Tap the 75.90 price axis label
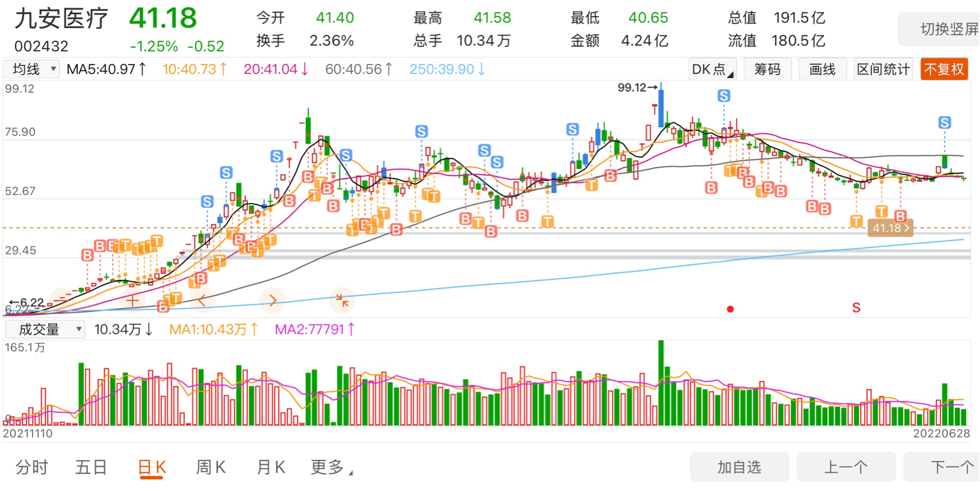 20,133
